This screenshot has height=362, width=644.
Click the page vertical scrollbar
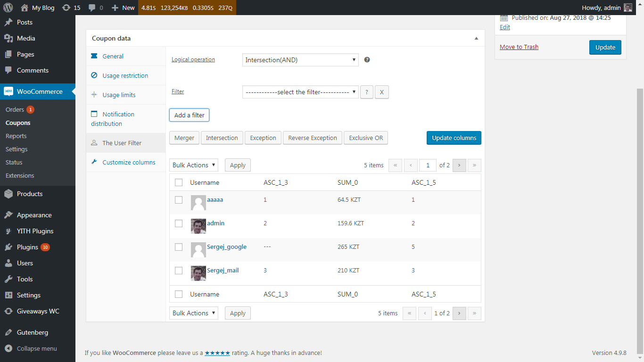pos(640,221)
